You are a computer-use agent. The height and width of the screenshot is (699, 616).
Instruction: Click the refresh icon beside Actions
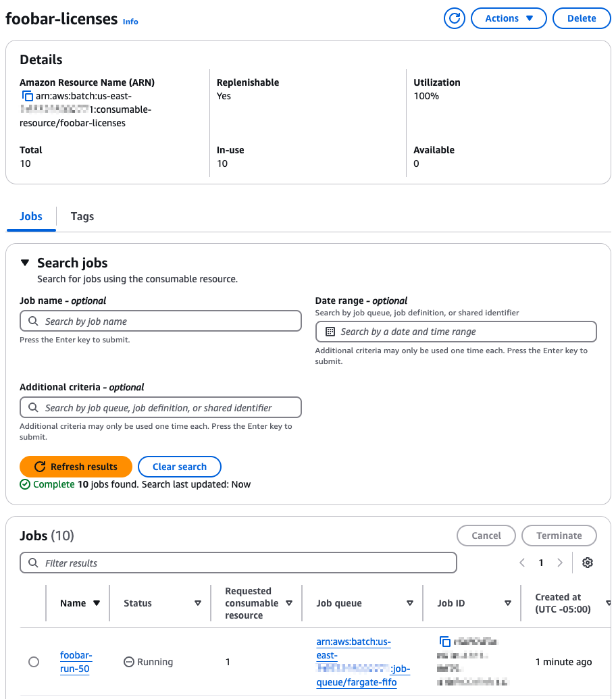(454, 18)
